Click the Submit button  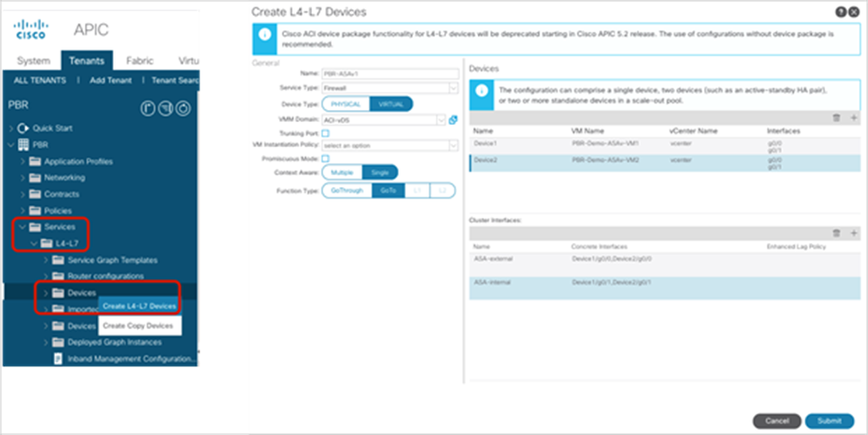829,421
